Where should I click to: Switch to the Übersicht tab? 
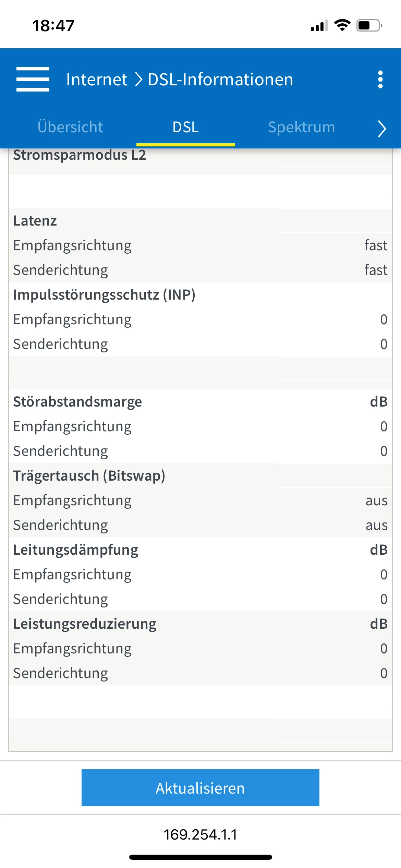pyautogui.click(x=70, y=127)
